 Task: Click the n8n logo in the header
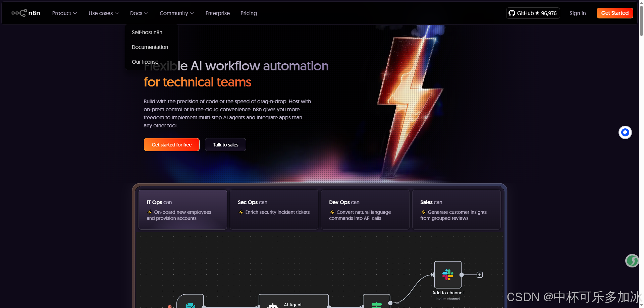26,13
